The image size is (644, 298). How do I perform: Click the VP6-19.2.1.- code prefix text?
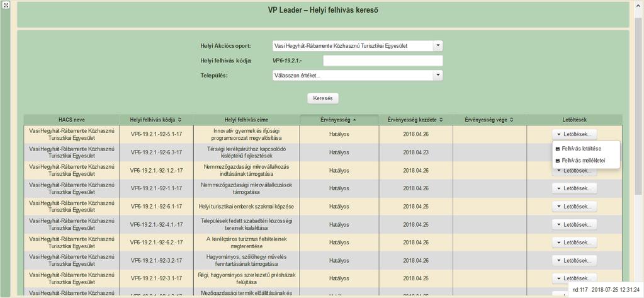[x=288, y=60]
